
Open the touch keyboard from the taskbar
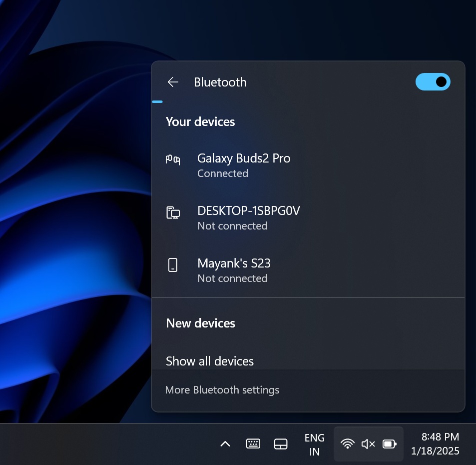(253, 443)
